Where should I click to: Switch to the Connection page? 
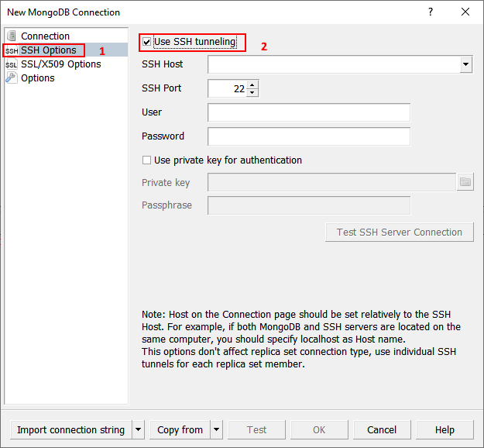(x=45, y=36)
